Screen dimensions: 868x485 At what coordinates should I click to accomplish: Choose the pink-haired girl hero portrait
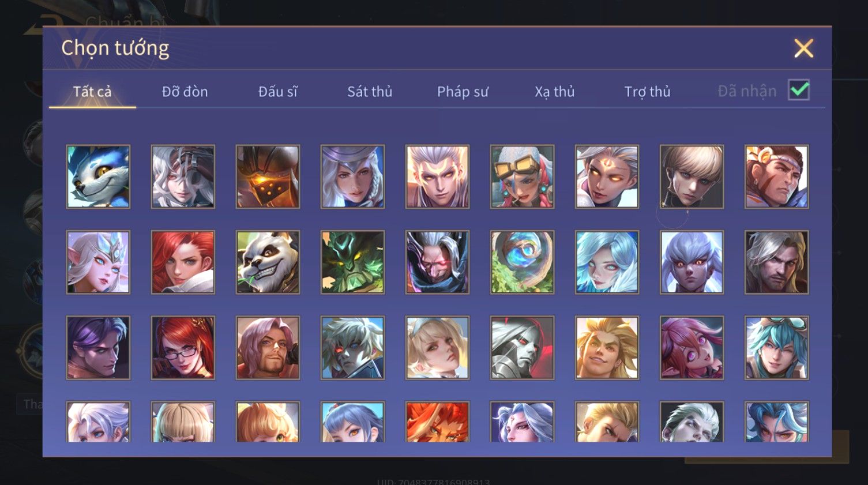pyautogui.click(x=692, y=347)
